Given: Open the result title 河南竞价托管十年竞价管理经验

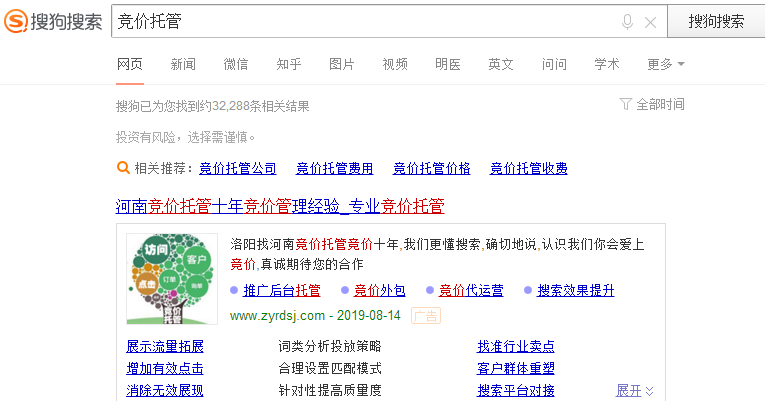Looking at the screenshot, I should [280, 206].
